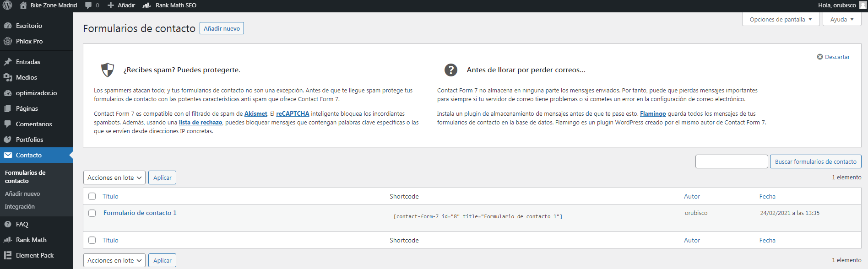The image size is (868, 269).
Task: Toggle the footer Título select-all checkbox
Action: click(92, 240)
